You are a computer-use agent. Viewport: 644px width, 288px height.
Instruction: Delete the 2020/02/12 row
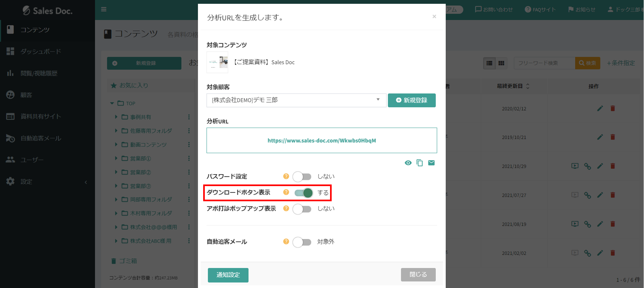(613, 108)
